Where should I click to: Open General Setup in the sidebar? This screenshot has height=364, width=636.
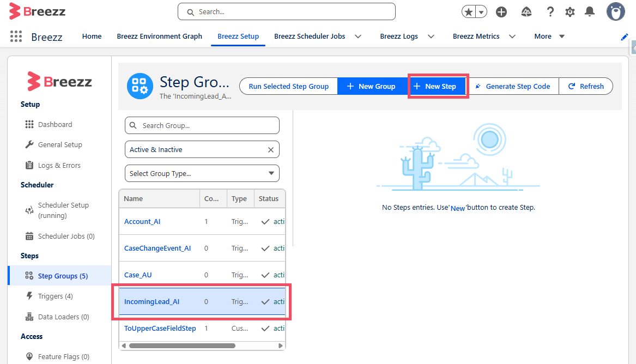click(60, 145)
